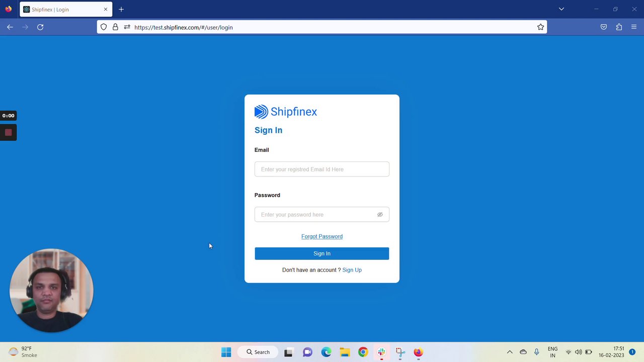Open the Forgot Password link
This screenshot has height=362, width=644.
pos(322,236)
